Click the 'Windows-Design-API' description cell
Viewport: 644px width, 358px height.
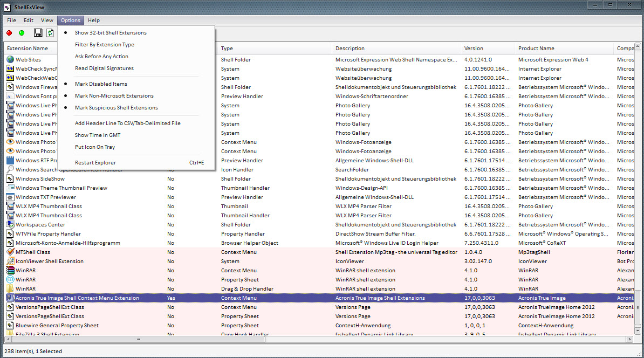click(361, 188)
